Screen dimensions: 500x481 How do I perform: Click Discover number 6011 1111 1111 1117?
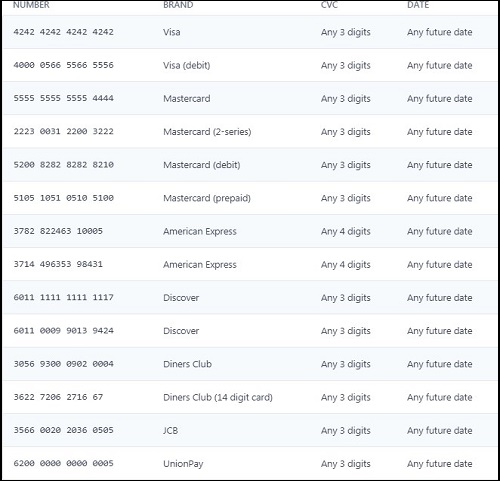63,297
